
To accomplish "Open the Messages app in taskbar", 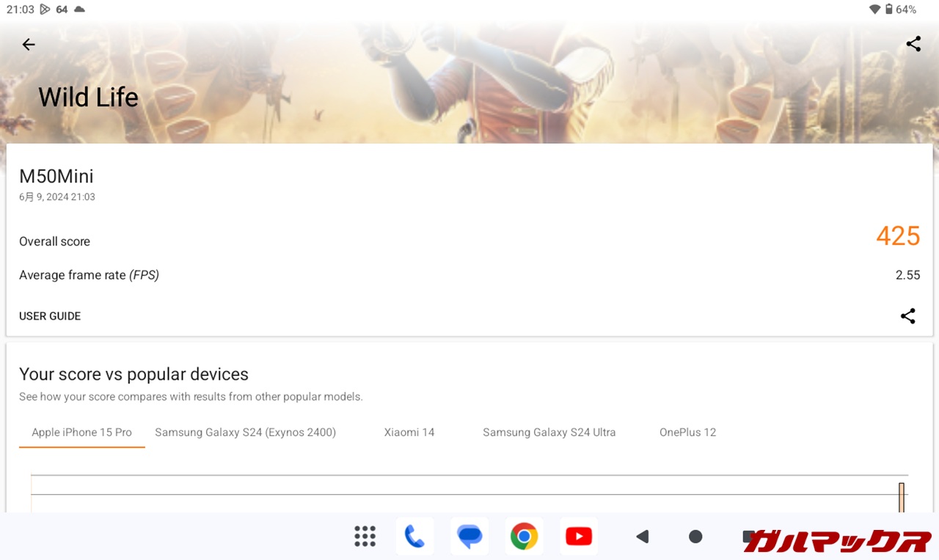I will (469, 537).
